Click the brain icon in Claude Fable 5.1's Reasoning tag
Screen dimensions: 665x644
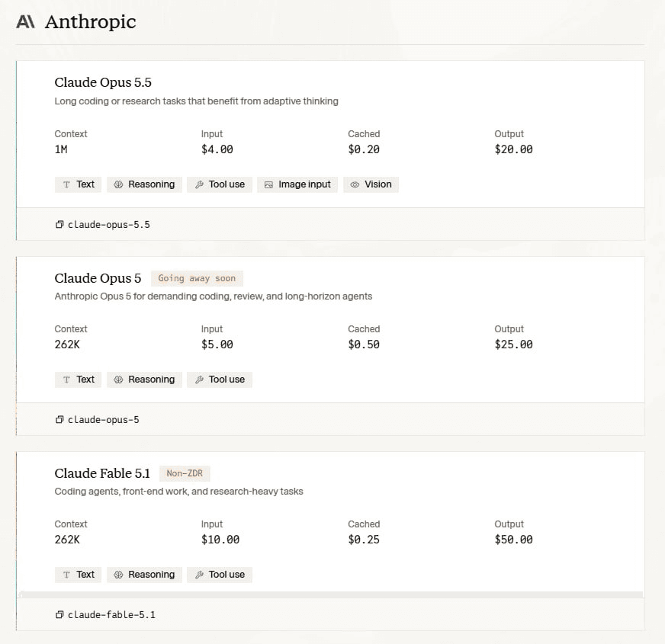coord(118,575)
